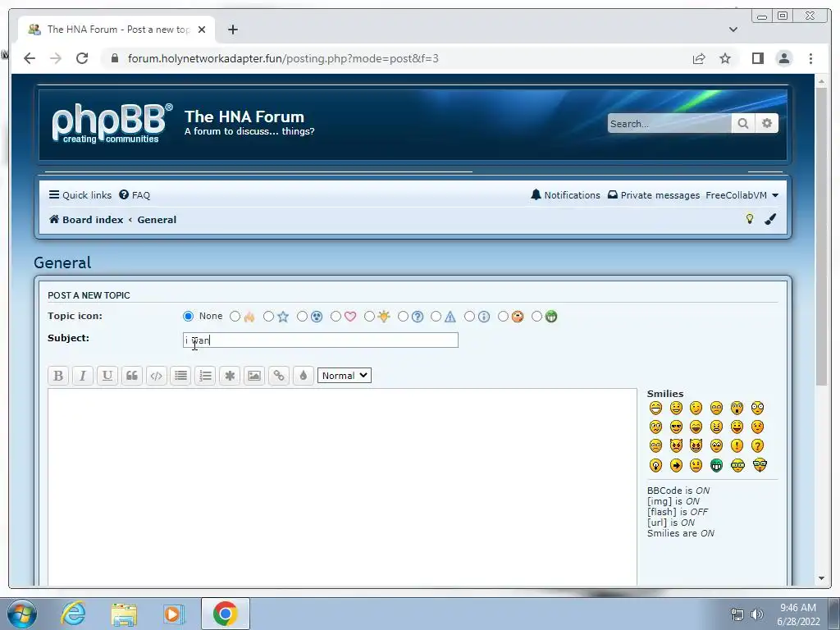Insert an unordered bullet list

[180, 376]
